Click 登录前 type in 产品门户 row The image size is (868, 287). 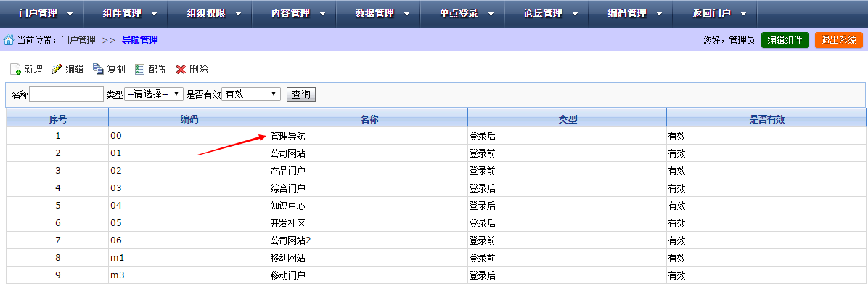click(x=482, y=171)
